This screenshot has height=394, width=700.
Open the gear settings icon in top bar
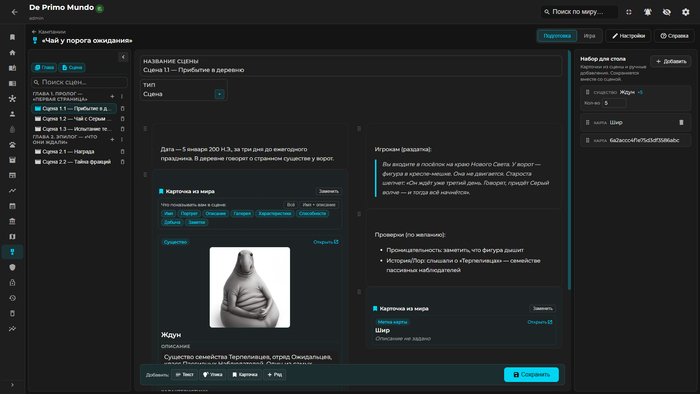coord(686,12)
